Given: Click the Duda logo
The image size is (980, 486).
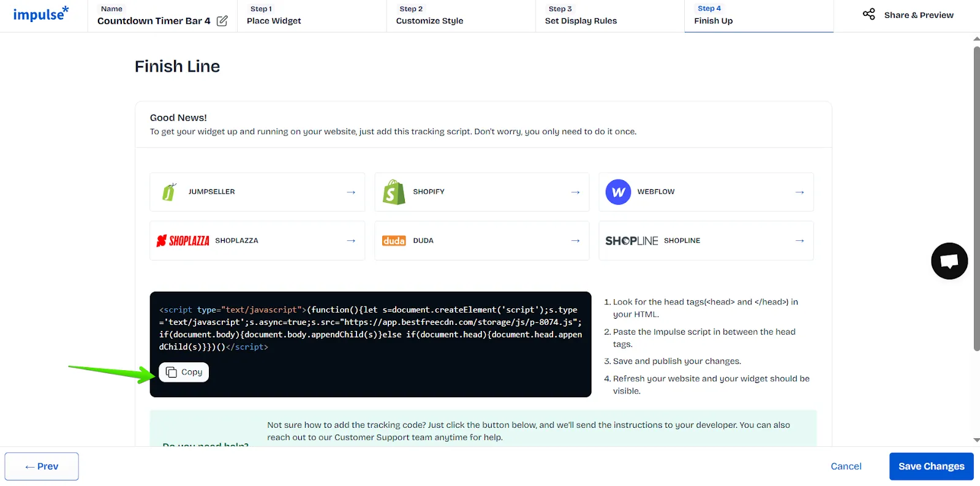Looking at the screenshot, I should (394, 241).
